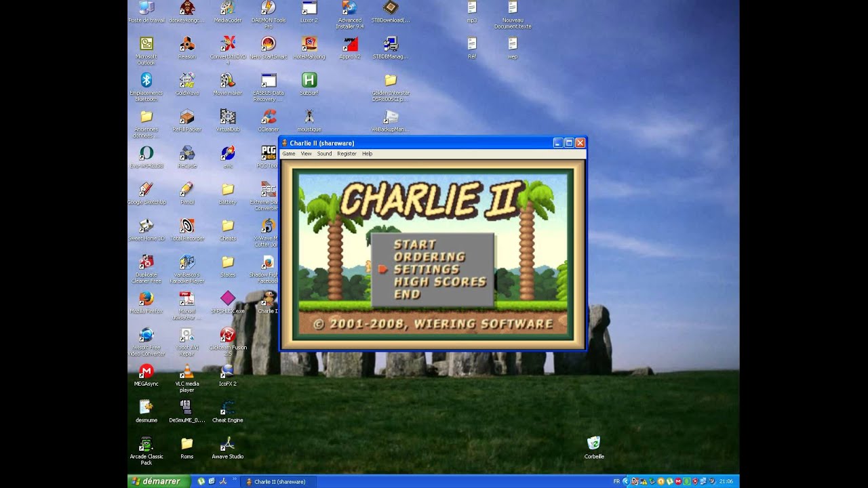Select the desmume desktop icon
Screen dimensions: 868x488
(x=146, y=411)
